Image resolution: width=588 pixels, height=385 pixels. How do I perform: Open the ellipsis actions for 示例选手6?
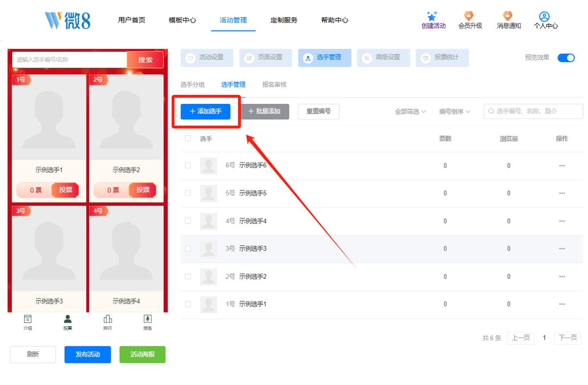coord(562,166)
